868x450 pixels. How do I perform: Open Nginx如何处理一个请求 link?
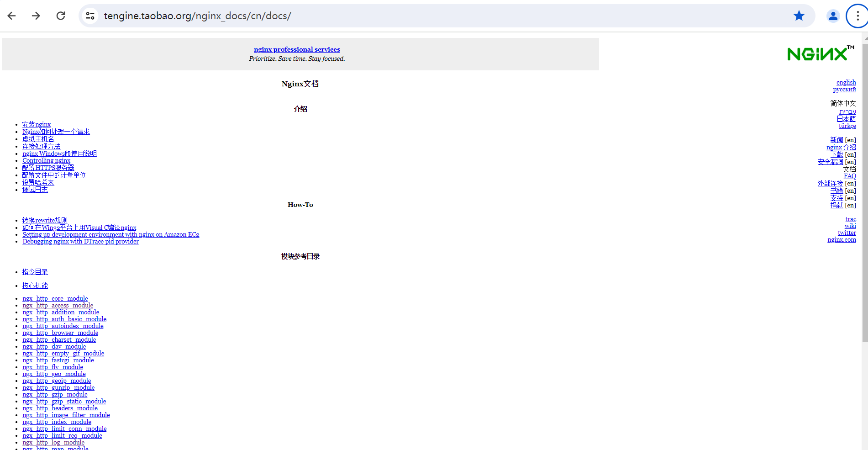56,132
